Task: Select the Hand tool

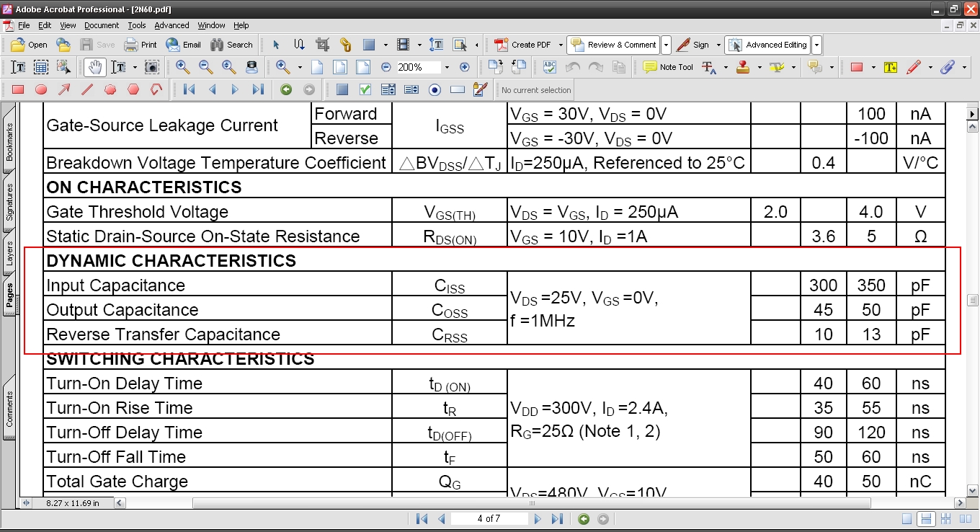Action: (x=94, y=67)
